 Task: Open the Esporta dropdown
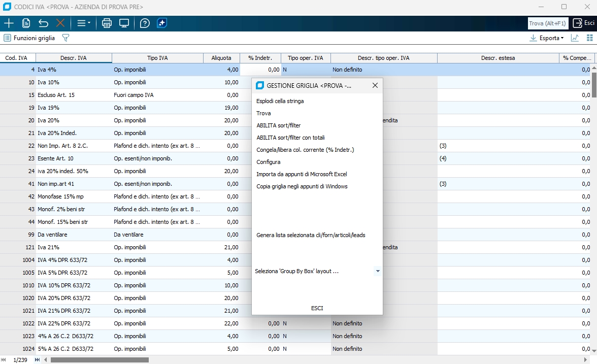coord(547,38)
